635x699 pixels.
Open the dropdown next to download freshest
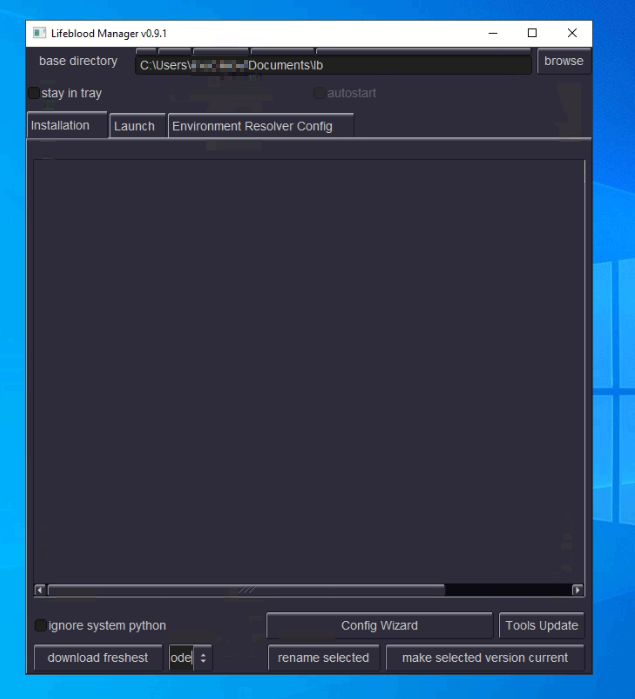(x=203, y=658)
